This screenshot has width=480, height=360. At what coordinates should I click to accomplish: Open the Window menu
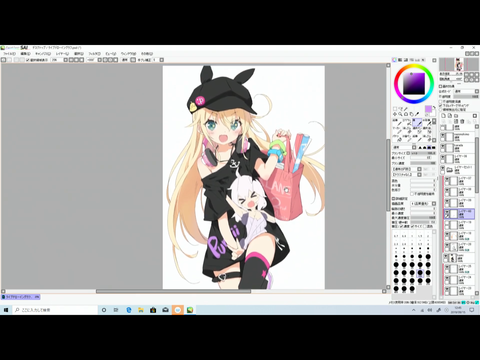tap(128, 54)
